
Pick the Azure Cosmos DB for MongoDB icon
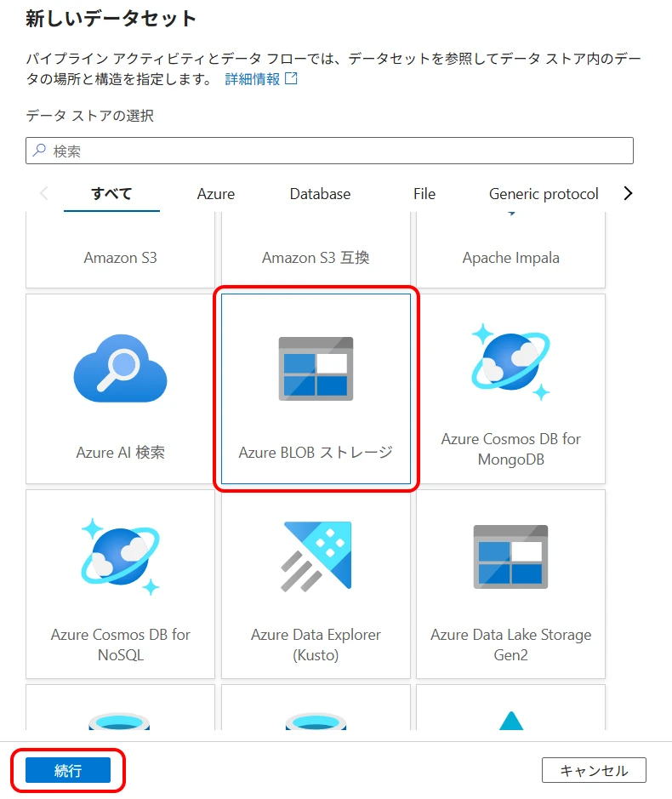point(510,361)
